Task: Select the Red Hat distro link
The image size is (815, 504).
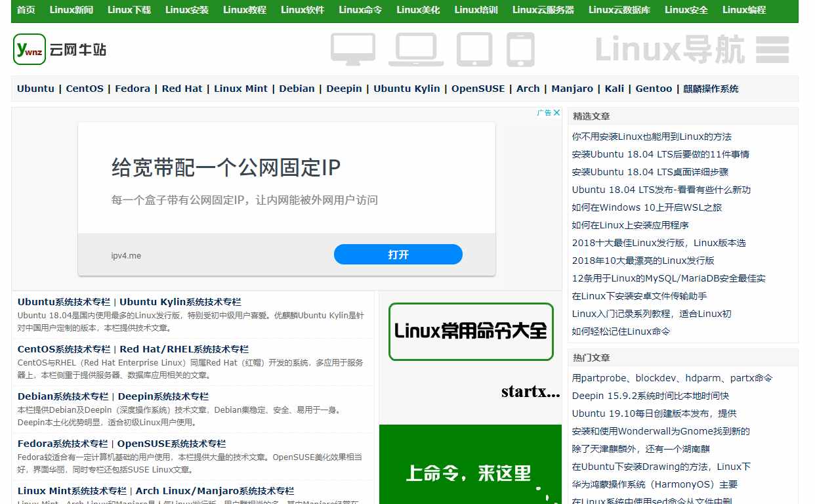Action: (182, 89)
